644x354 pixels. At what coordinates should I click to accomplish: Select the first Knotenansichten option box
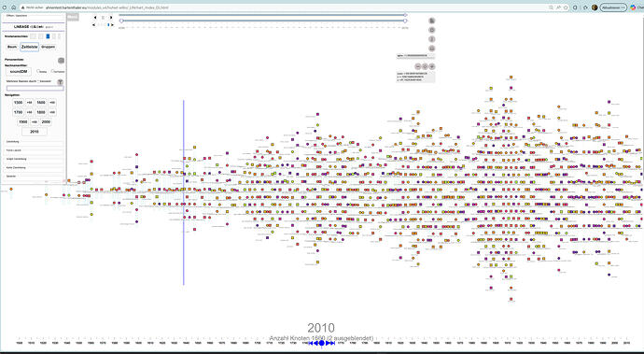pyautogui.click(x=33, y=36)
